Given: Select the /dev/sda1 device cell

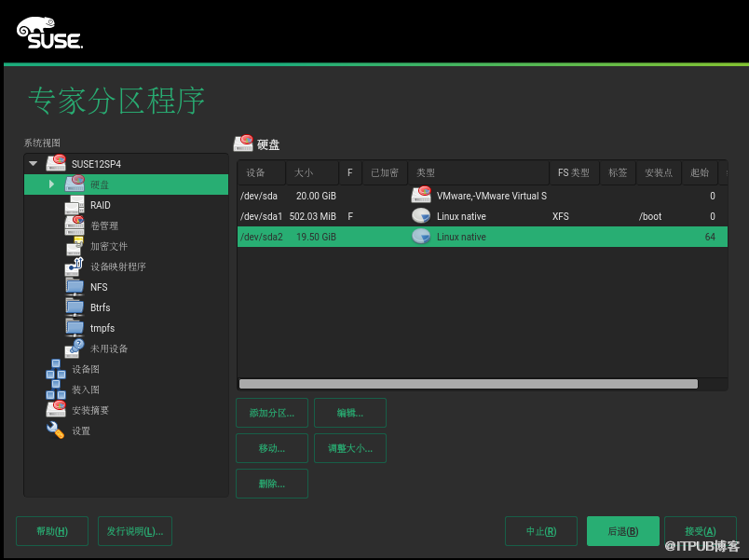Looking at the screenshot, I should click(261, 216).
